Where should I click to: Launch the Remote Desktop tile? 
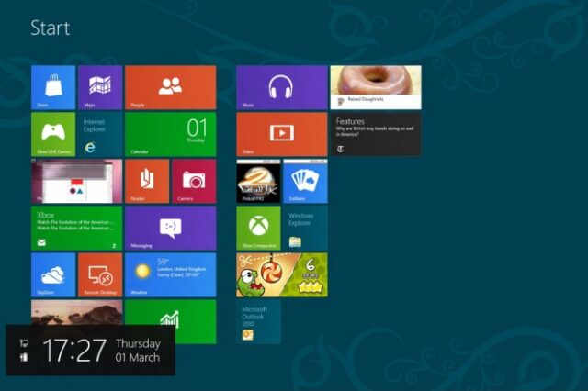(100, 274)
